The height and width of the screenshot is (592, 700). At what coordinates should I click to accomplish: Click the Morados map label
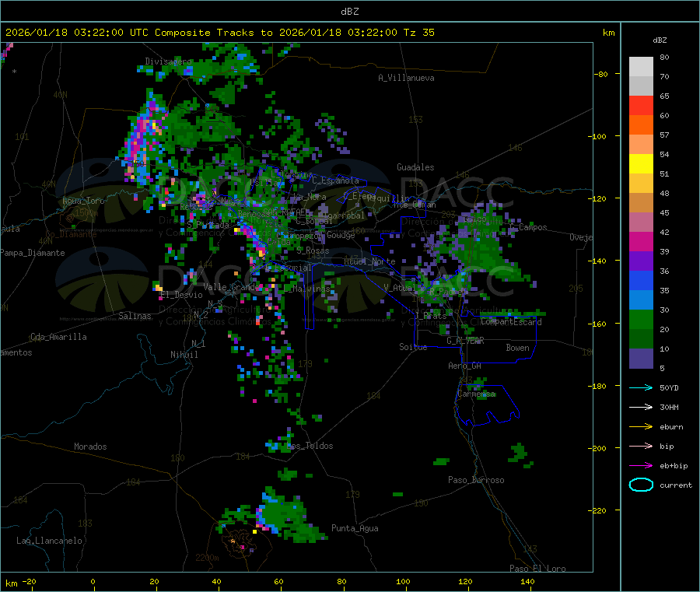pyautogui.click(x=91, y=447)
